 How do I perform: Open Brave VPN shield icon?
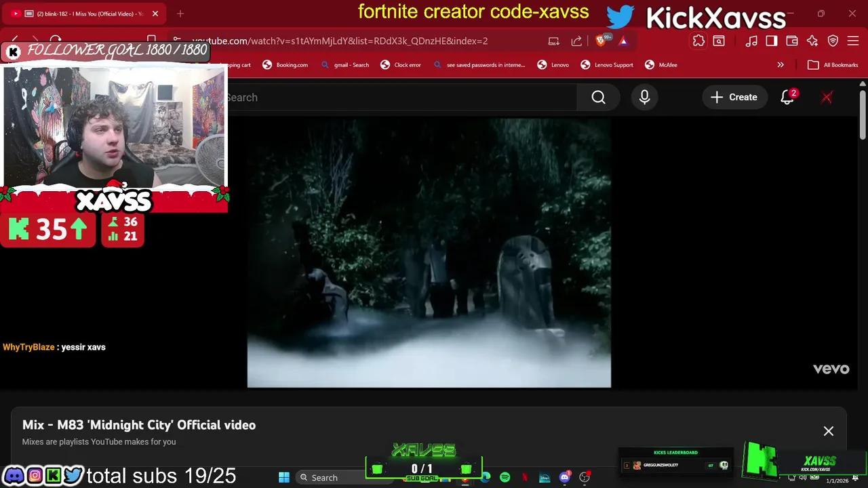[833, 41]
